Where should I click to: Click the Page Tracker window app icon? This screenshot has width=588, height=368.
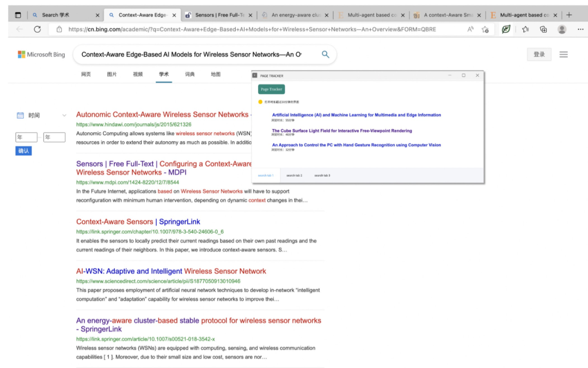point(255,75)
